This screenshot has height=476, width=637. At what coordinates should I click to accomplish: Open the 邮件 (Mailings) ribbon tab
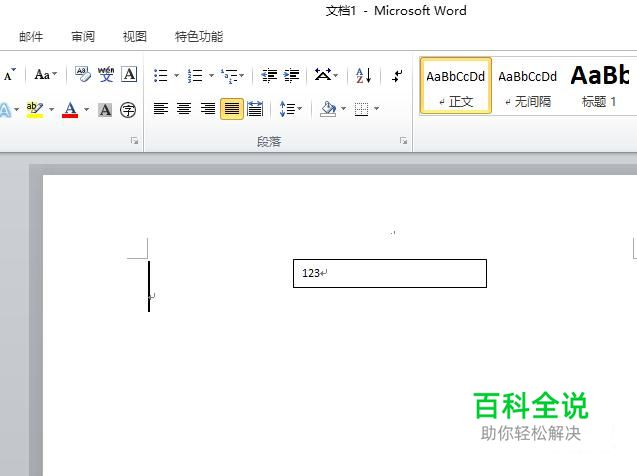point(31,37)
